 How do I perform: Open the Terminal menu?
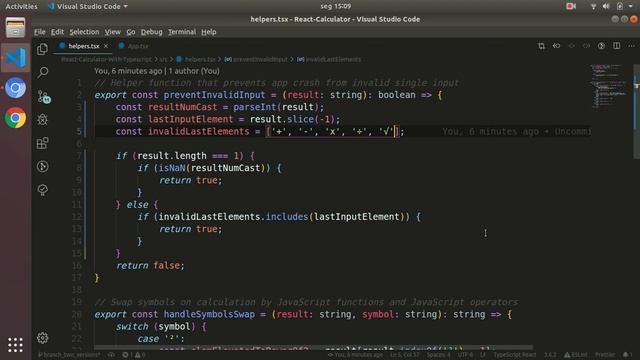(182, 32)
